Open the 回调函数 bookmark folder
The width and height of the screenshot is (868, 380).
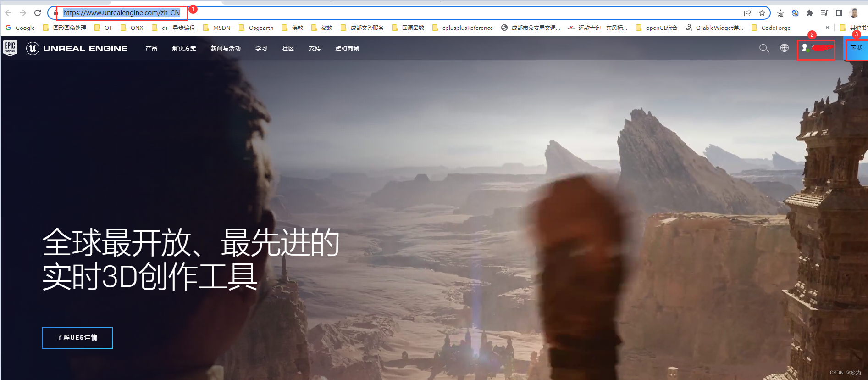tap(408, 28)
